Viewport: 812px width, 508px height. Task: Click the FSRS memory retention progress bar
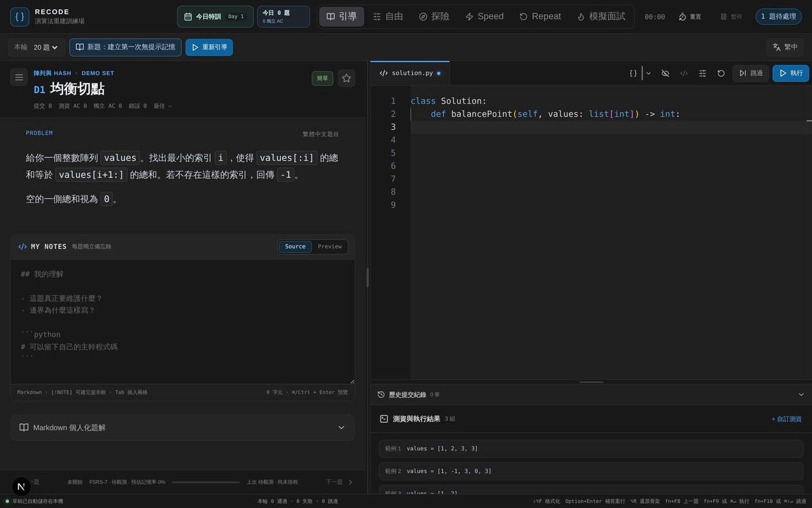click(x=206, y=482)
